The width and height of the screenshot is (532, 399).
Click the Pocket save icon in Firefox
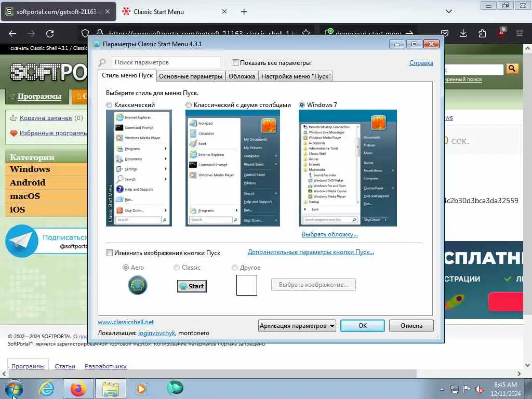445,33
